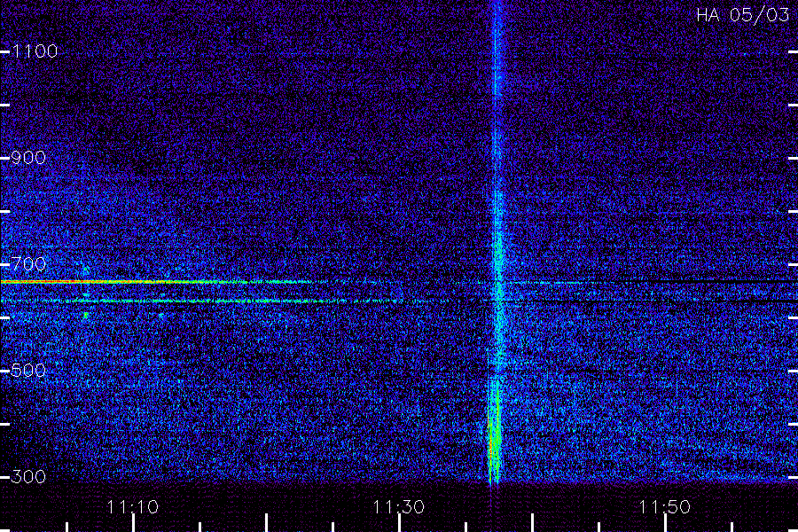Click the 500 frequency axis label
Screen dimensions: 798x532
click(x=28, y=371)
